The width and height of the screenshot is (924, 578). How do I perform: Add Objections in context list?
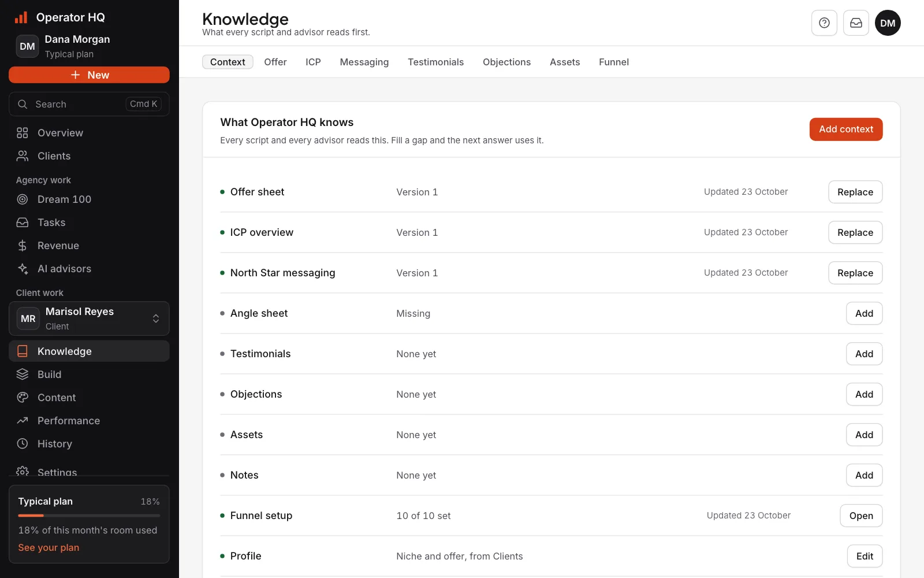(x=864, y=394)
